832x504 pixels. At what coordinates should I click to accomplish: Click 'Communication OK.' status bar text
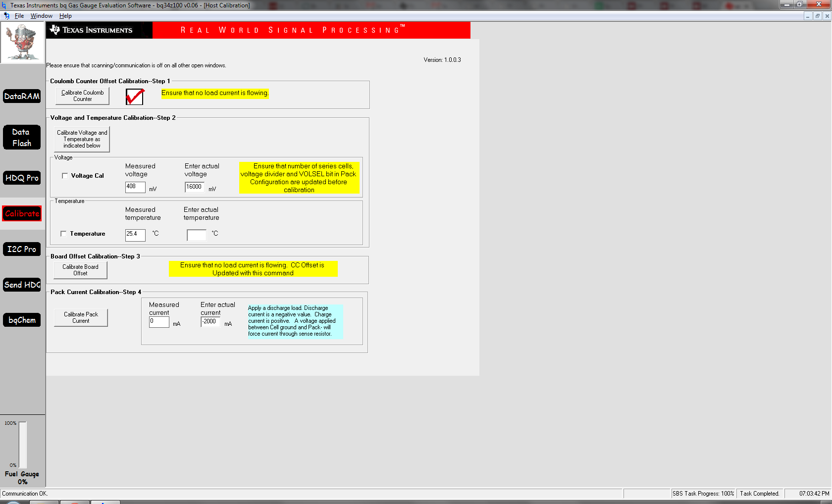point(25,494)
